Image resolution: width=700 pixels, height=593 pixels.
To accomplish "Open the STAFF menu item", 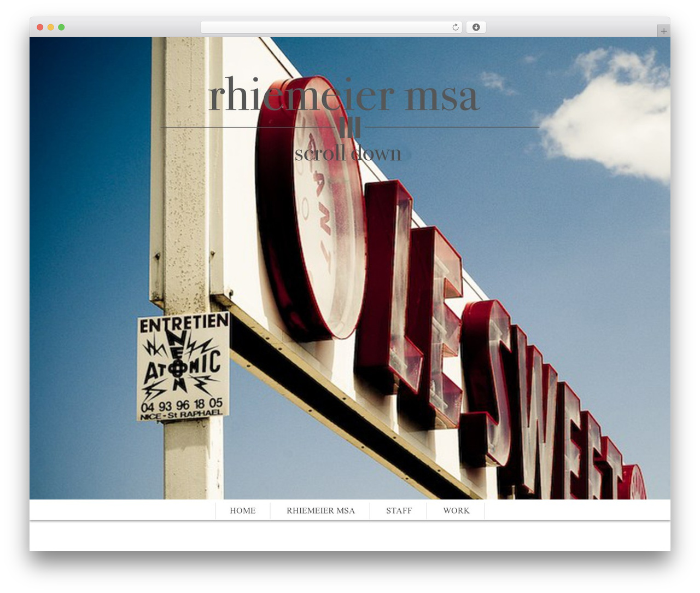I will (399, 510).
